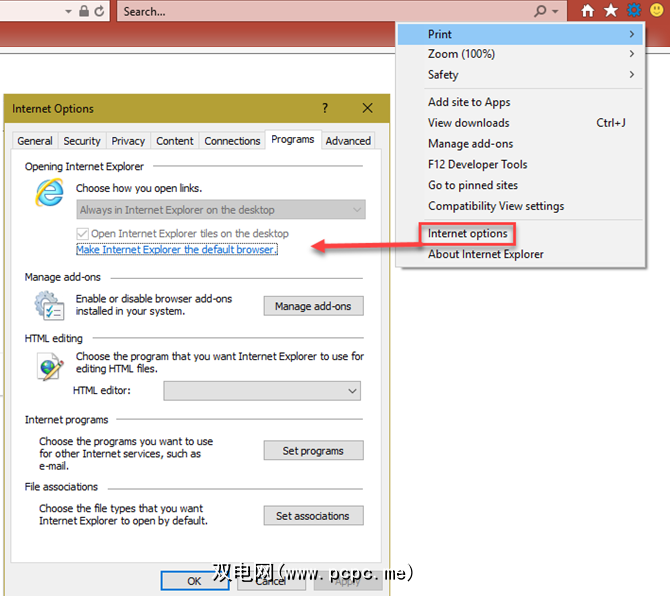The image size is (670, 596).
Task: Close the Internet Options dialog
Action: point(367,108)
